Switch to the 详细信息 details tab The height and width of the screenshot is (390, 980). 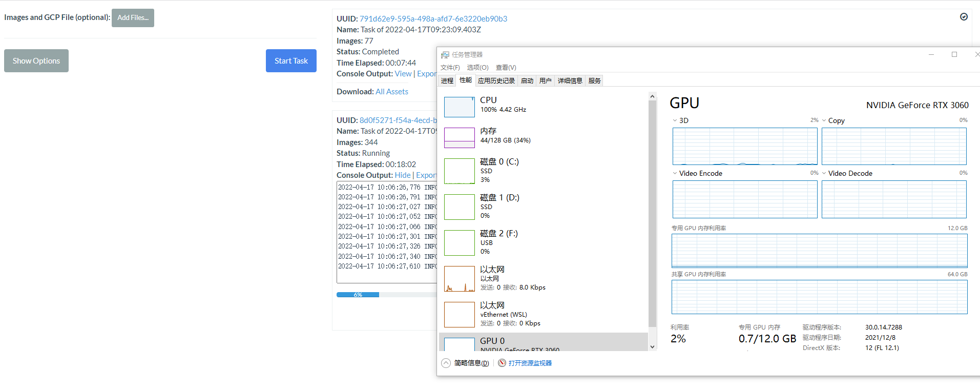(x=570, y=81)
